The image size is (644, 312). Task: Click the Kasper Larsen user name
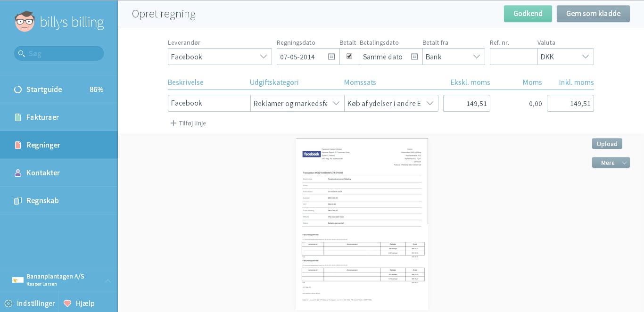[x=41, y=284]
